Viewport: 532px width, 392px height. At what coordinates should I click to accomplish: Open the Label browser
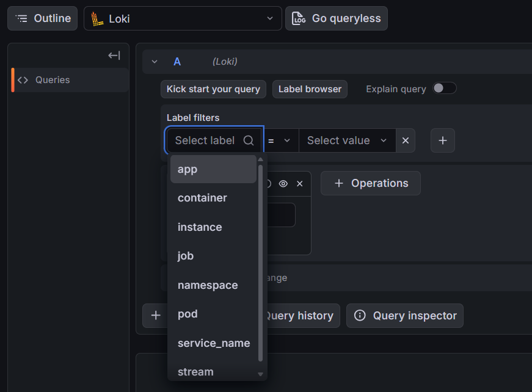tap(310, 89)
